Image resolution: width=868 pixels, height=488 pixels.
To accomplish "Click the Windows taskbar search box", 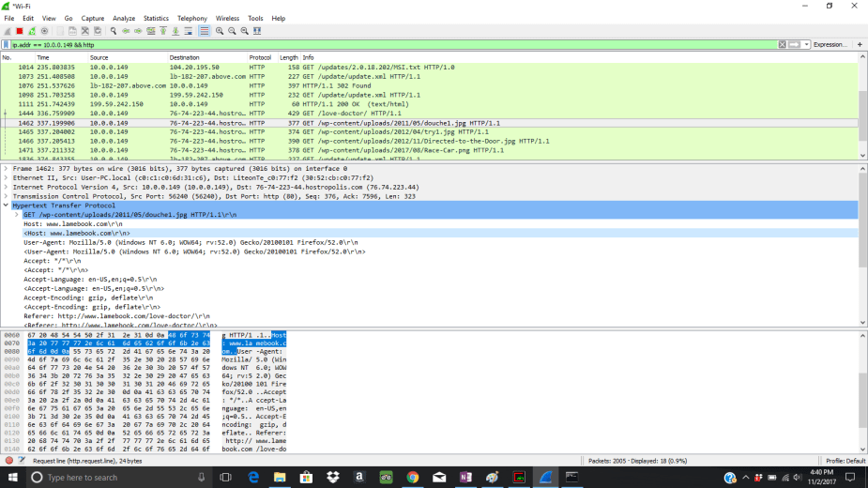I will [x=119, y=478].
